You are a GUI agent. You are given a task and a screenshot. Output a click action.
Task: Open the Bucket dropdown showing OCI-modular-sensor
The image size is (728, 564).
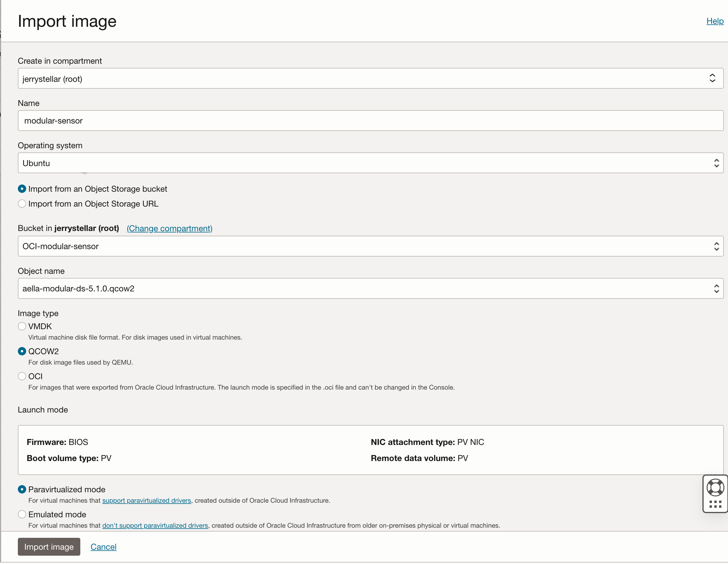click(x=370, y=246)
